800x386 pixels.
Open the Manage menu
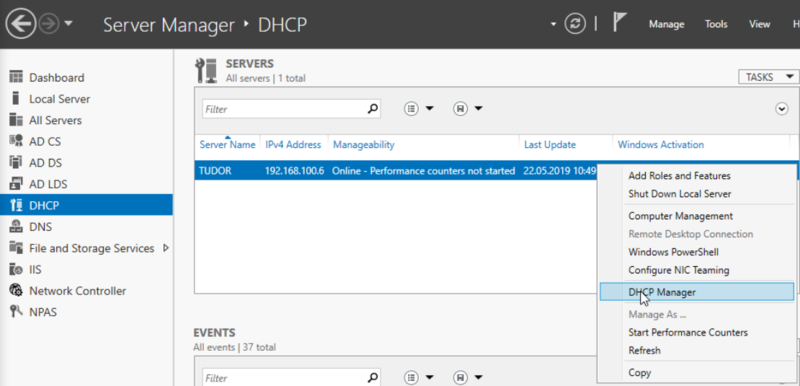666,24
